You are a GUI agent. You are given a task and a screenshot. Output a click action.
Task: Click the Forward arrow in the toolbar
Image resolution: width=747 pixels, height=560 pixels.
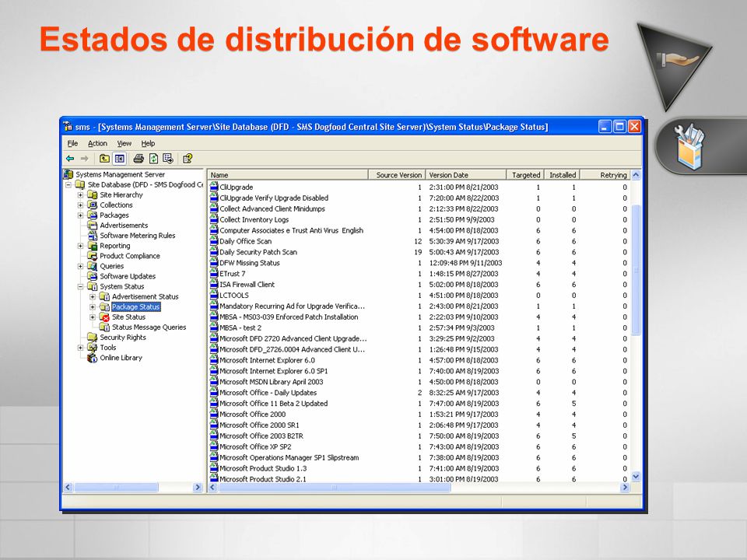click(x=84, y=159)
